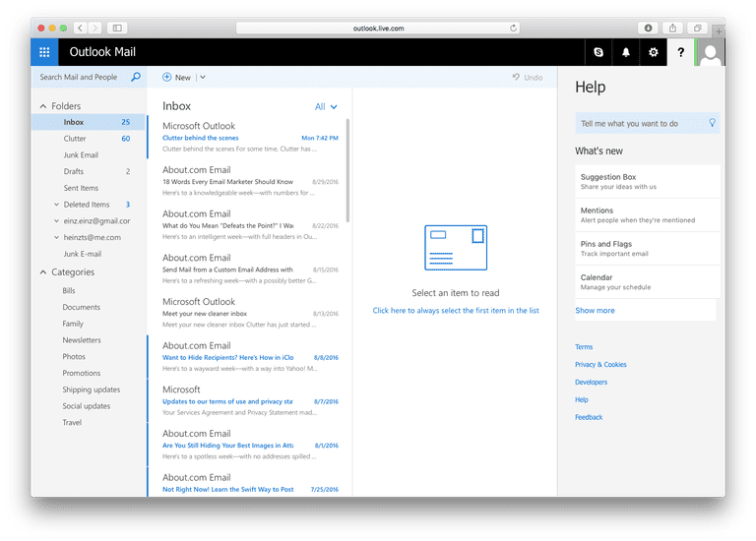The width and height of the screenshot is (756, 541).
Task: Open the Clutter behind the scenes email
Action: [x=249, y=137]
